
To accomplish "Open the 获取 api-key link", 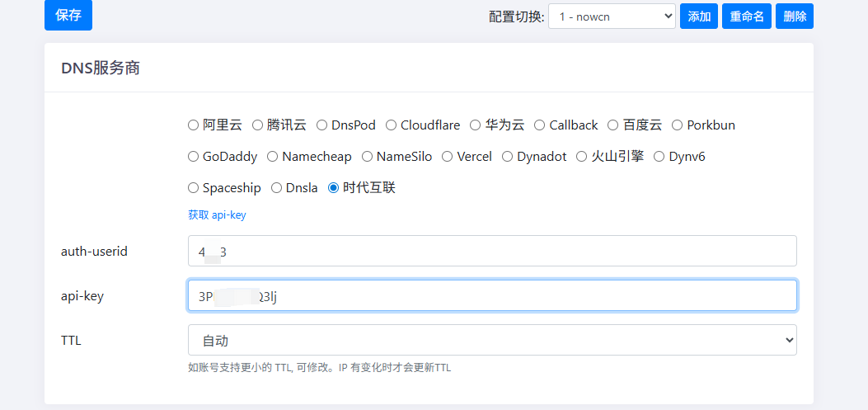I will 217,215.
